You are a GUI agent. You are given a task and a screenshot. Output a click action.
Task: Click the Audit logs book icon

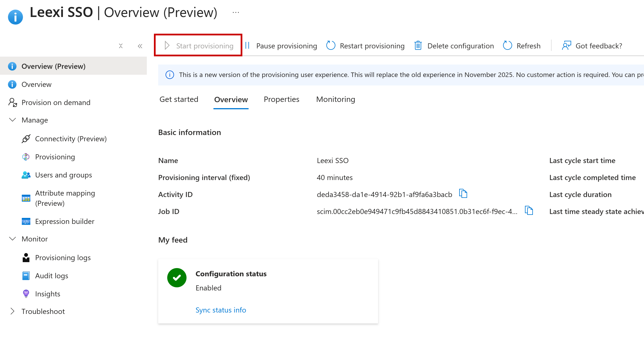pyautogui.click(x=26, y=276)
